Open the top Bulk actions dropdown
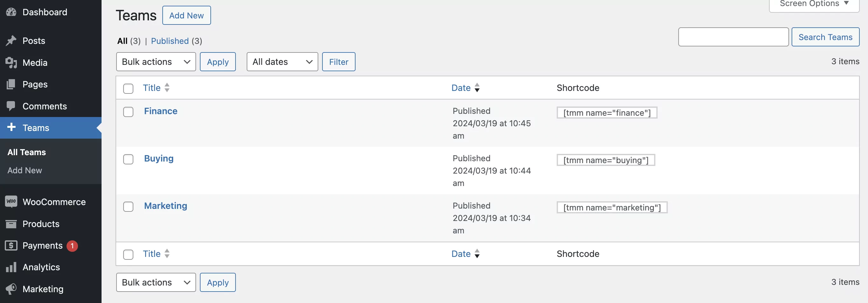 (156, 62)
